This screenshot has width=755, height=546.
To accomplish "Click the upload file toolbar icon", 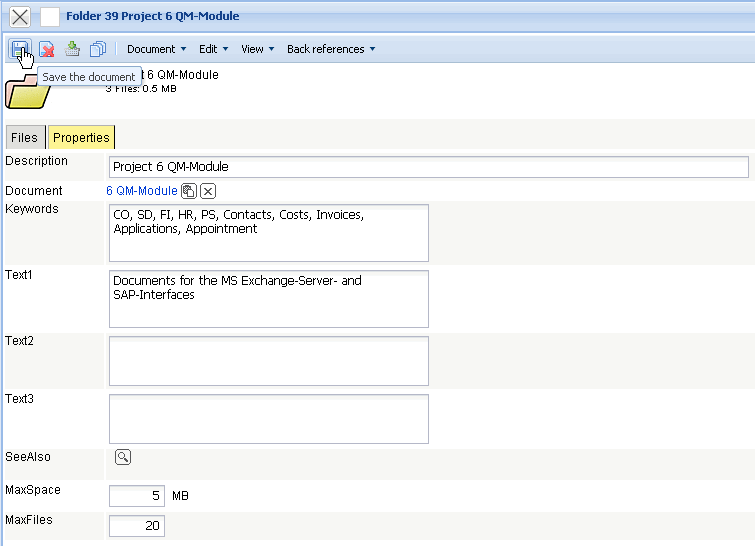I will click(x=72, y=49).
